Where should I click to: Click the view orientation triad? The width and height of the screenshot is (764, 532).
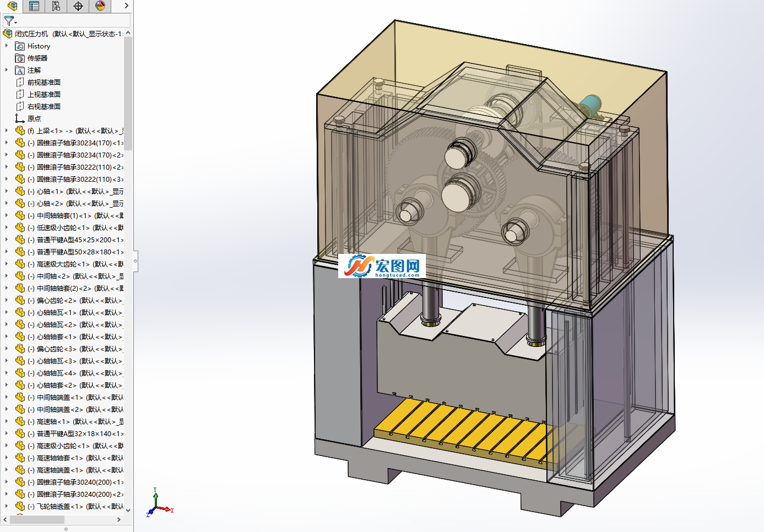[159, 503]
